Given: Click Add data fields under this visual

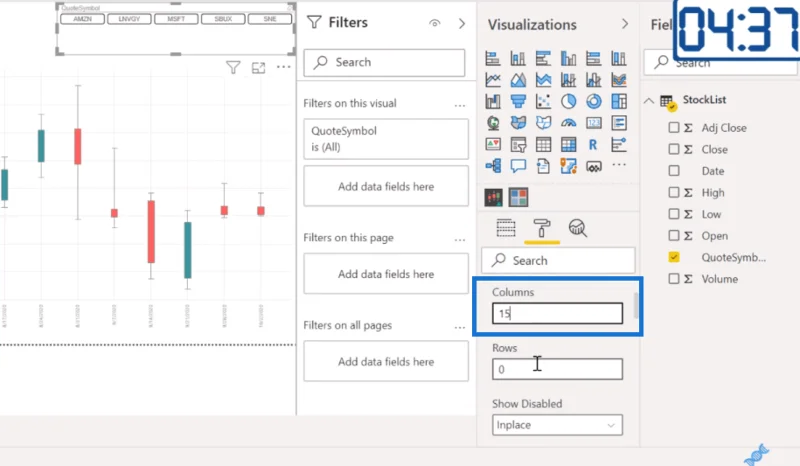Looking at the screenshot, I should pos(386,186).
